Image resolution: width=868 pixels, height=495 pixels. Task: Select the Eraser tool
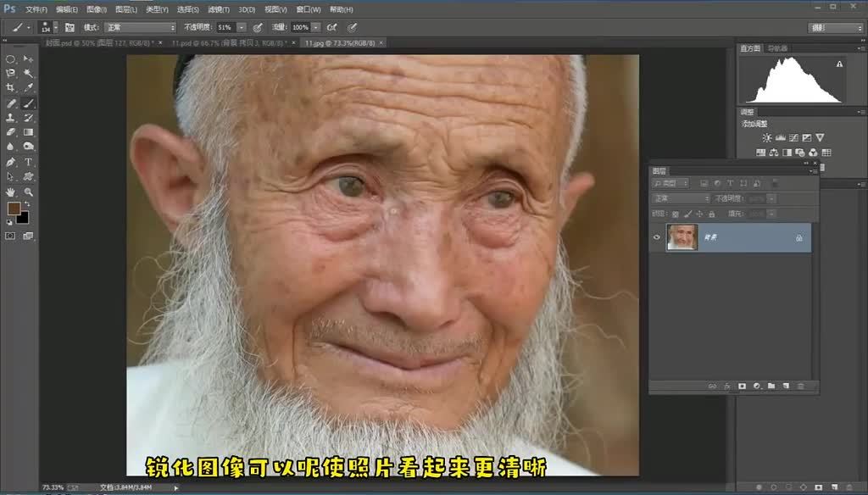10,131
